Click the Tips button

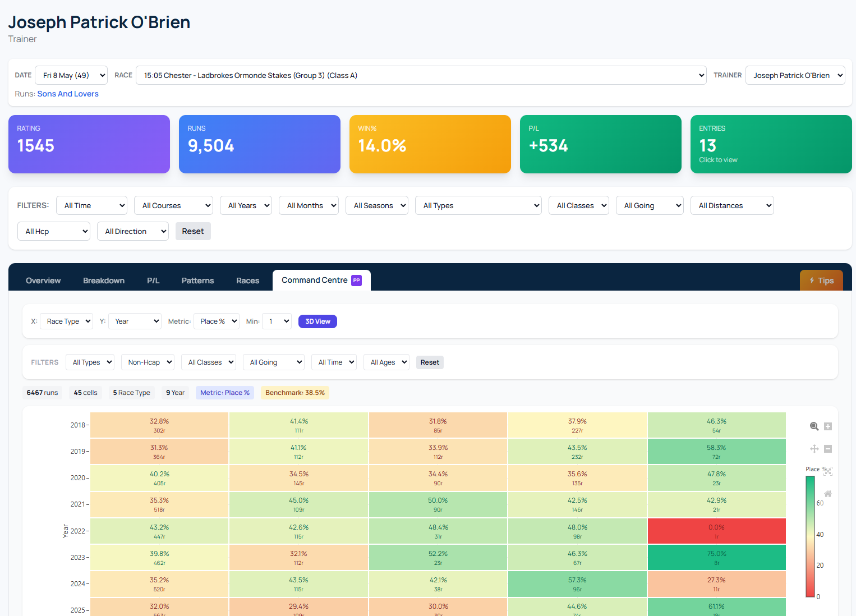(821, 281)
